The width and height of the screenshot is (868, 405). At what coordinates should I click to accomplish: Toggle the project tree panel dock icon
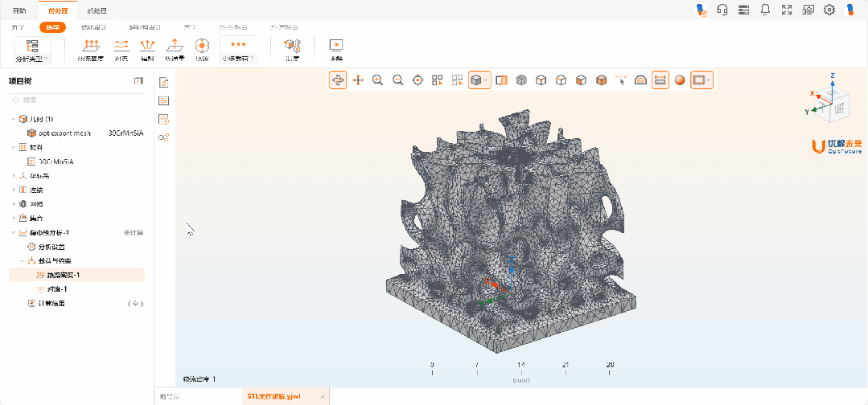coord(138,81)
